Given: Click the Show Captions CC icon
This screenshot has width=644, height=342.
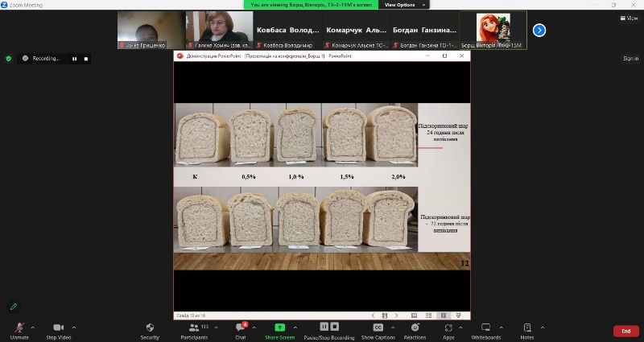Looking at the screenshot, I should point(378,328).
